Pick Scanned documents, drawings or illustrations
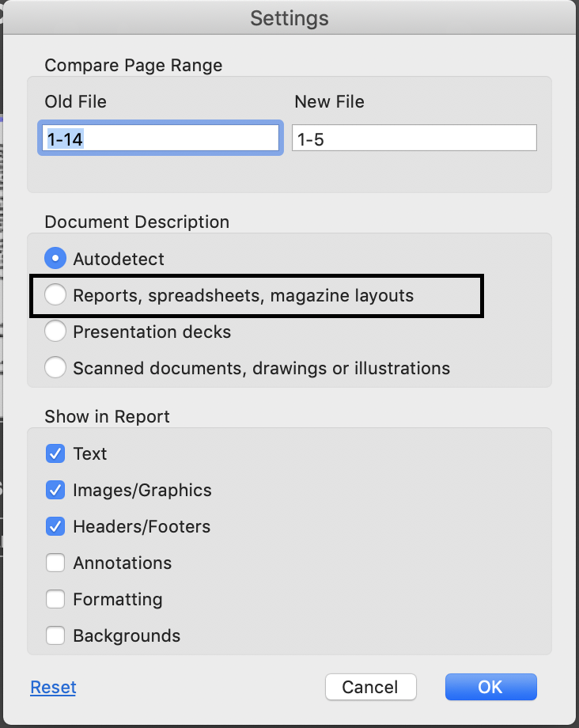579x728 pixels. tap(55, 368)
